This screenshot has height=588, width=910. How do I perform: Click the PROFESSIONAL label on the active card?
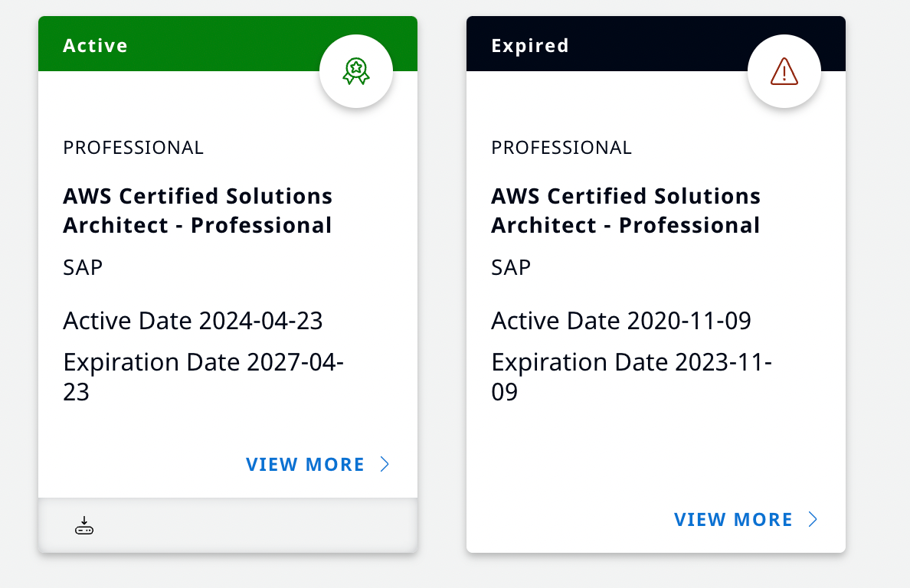point(133,147)
